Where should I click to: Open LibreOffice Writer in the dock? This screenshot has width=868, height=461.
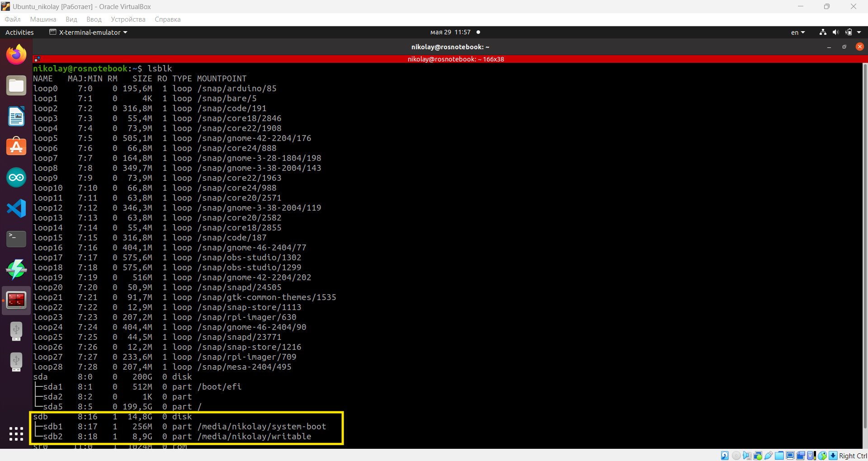(x=16, y=116)
